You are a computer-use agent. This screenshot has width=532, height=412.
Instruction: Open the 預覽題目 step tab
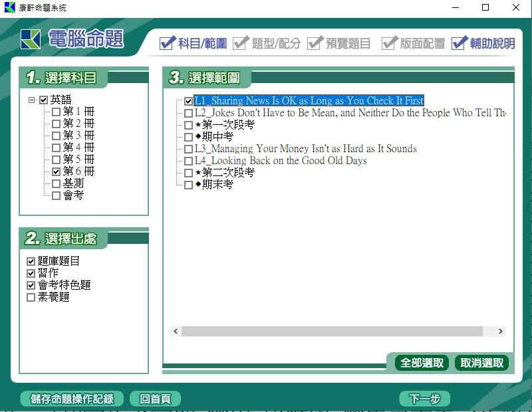click(x=338, y=43)
